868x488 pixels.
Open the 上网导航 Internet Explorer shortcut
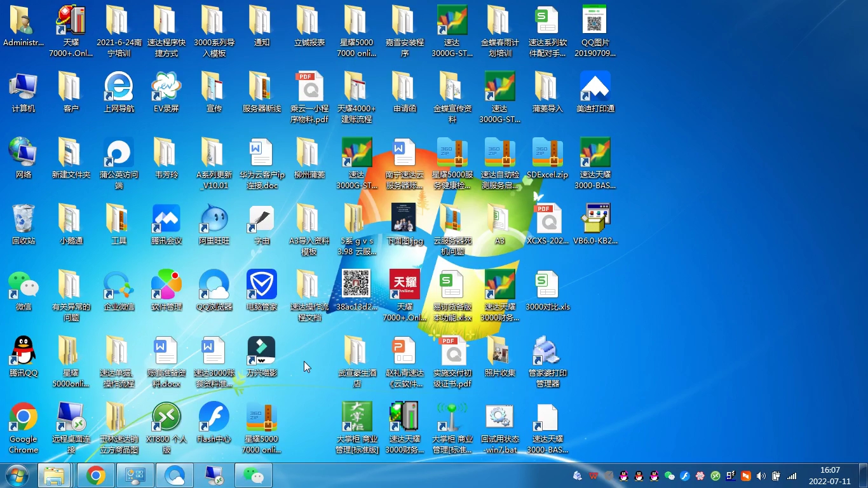(119, 93)
